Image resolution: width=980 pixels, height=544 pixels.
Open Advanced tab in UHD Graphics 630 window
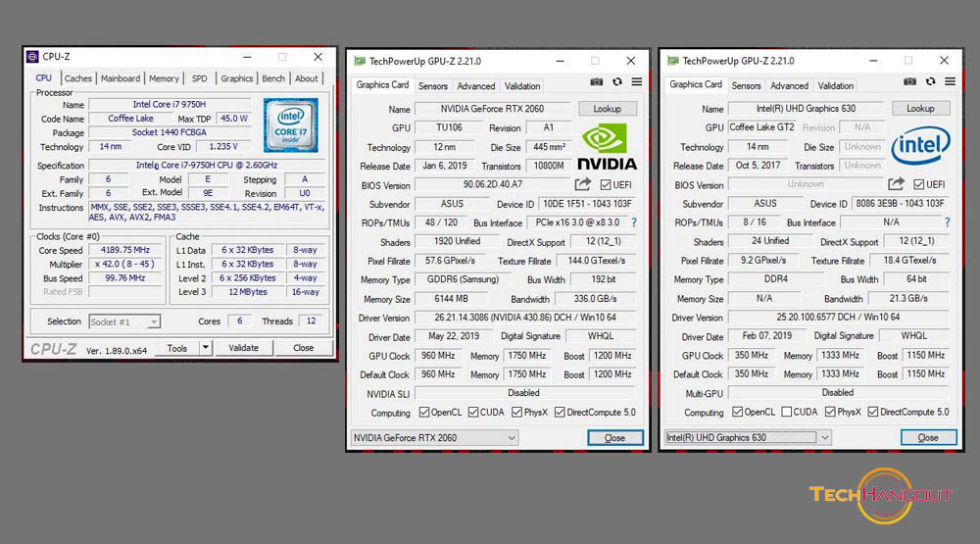click(x=789, y=85)
